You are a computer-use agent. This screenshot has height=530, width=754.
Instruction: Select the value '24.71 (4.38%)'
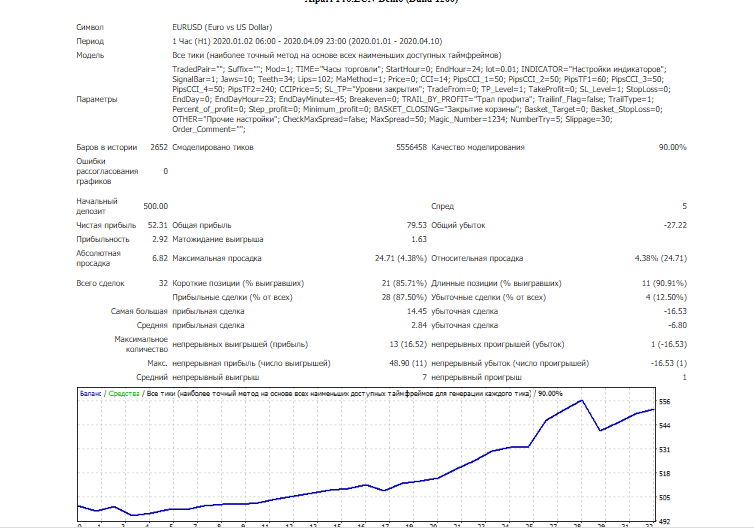(401, 258)
